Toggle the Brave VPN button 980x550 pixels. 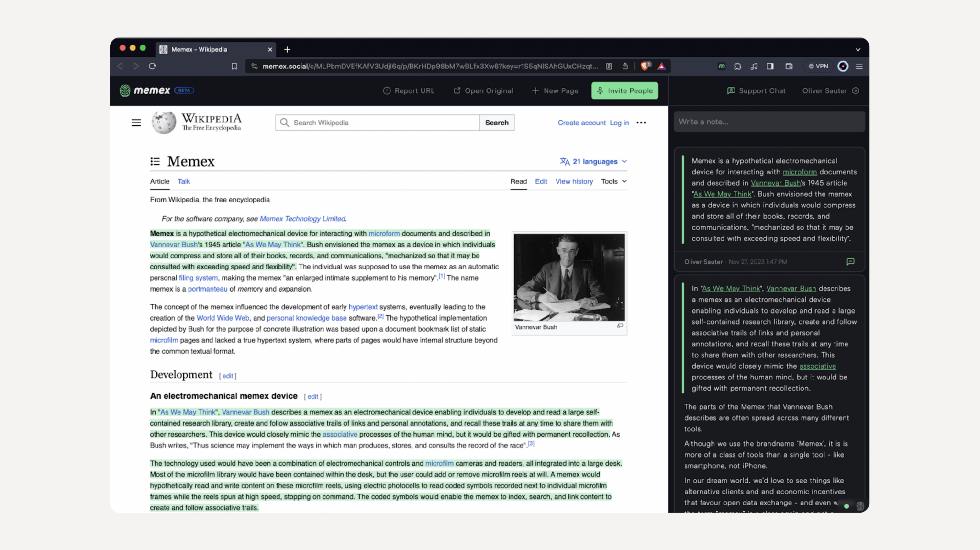tap(818, 66)
